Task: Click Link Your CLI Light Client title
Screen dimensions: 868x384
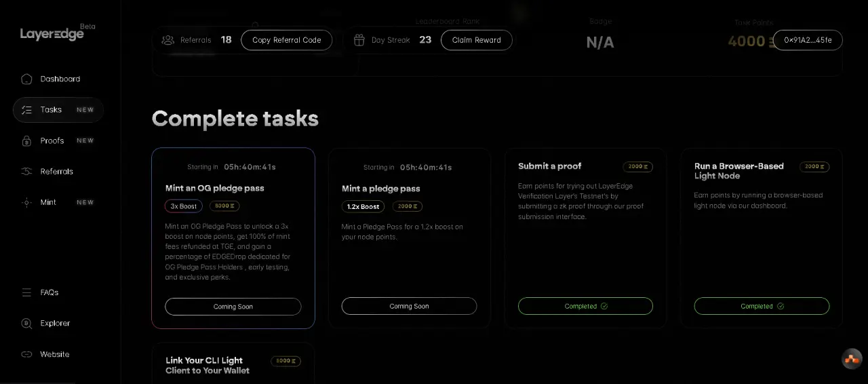Action: [208, 366]
